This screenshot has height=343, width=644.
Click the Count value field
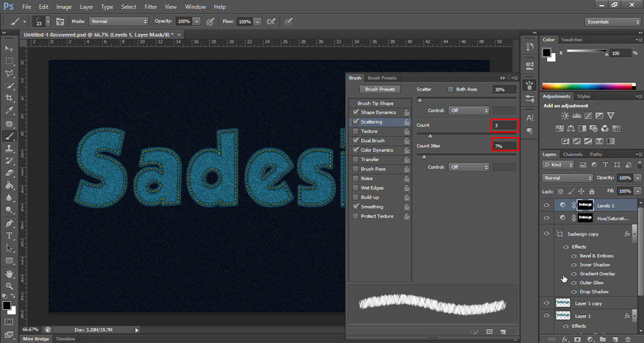[504, 125]
